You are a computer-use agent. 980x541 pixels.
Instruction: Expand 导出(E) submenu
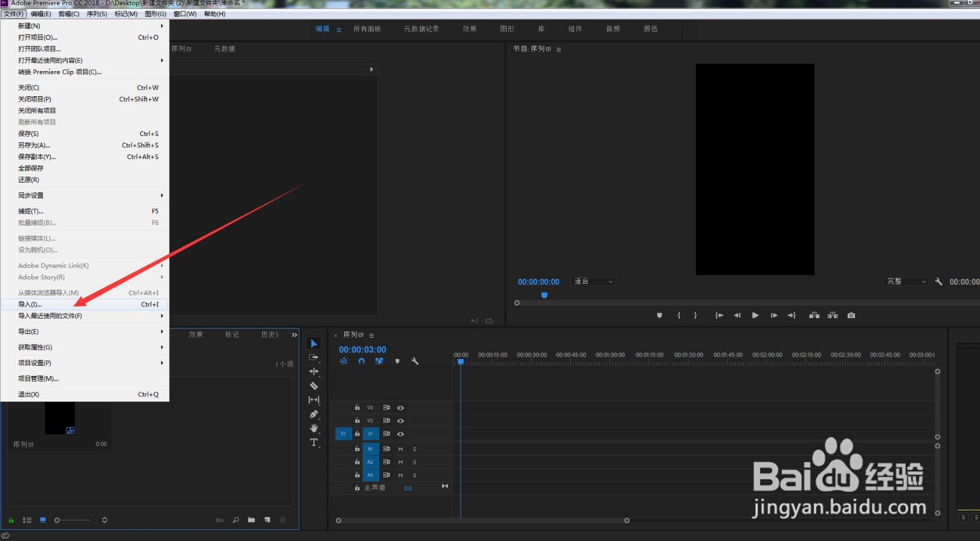coord(85,331)
